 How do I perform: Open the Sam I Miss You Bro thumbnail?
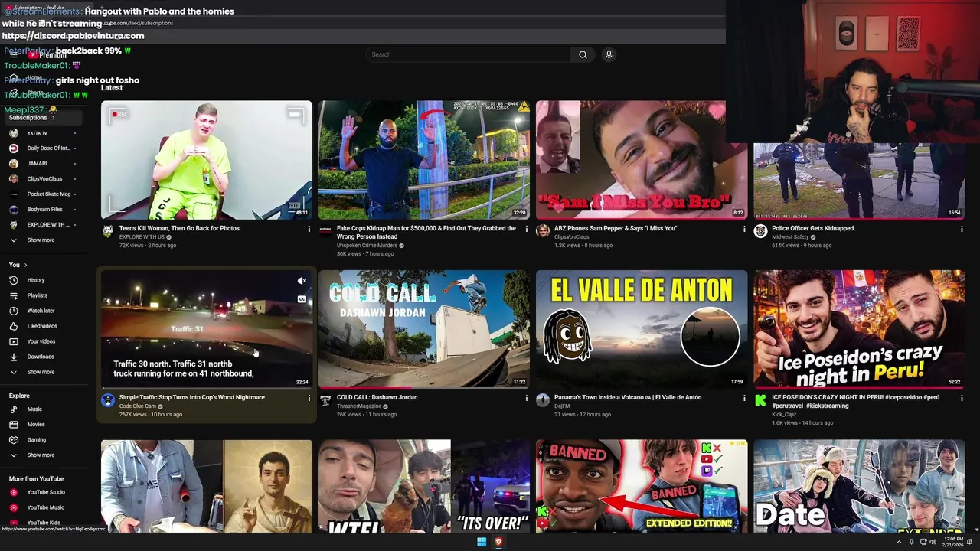coord(642,160)
